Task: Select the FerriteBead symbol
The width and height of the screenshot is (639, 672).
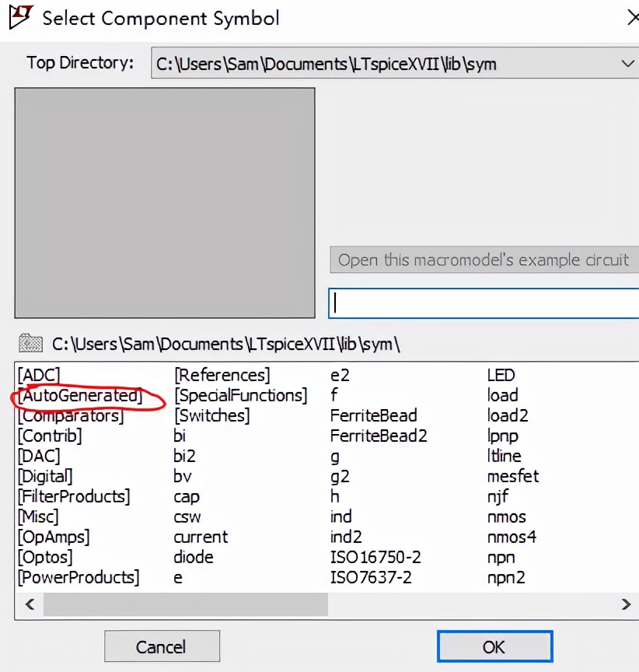Action: (373, 415)
